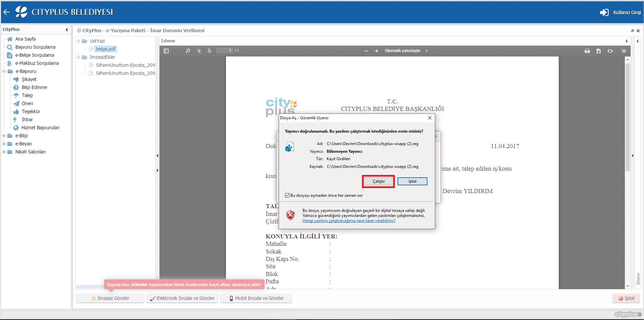Expand the e-Beyan tree node
Image resolution: width=644 pixels, height=320 pixels.
tap(4, 144)
